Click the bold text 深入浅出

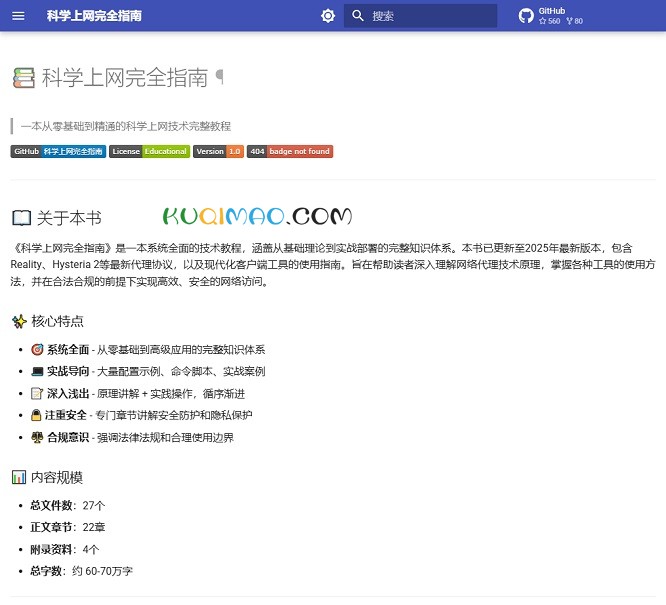[x=68, y=394]
